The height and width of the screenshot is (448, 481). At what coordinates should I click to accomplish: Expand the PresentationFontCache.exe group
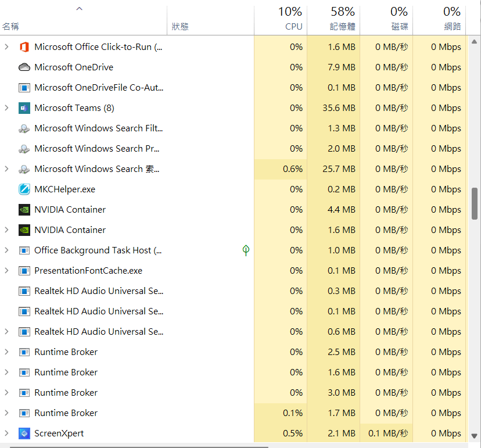point(6,271)
